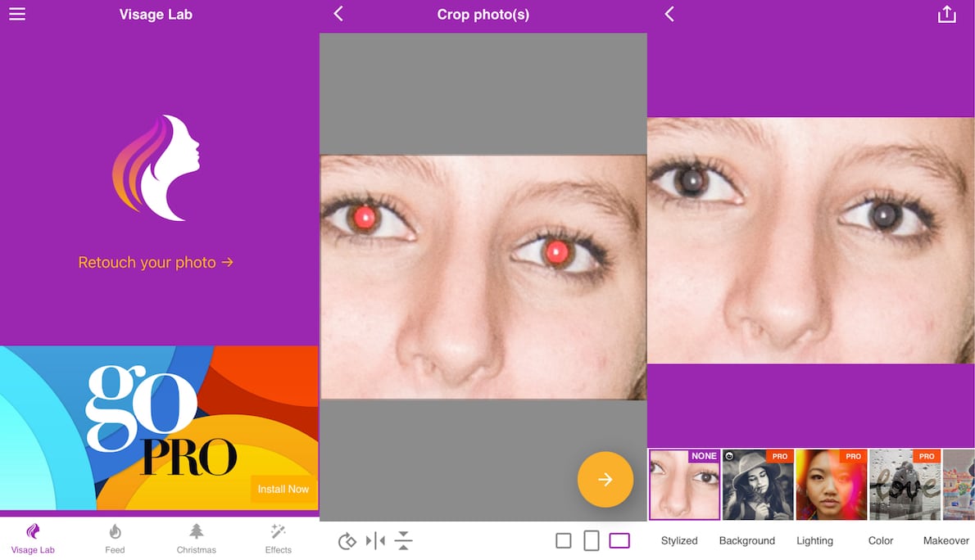
Task: Open the Makeover effects category
Action: click(946, 540)
